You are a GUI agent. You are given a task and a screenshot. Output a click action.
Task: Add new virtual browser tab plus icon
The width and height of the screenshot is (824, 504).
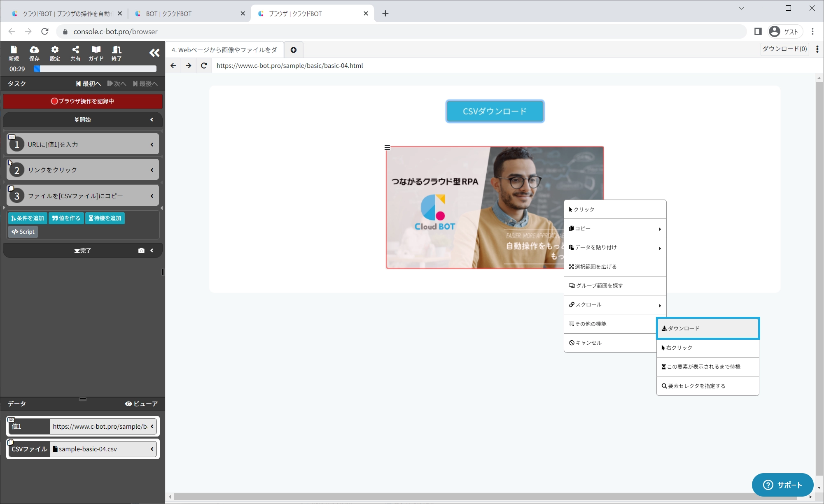[294, 50]
